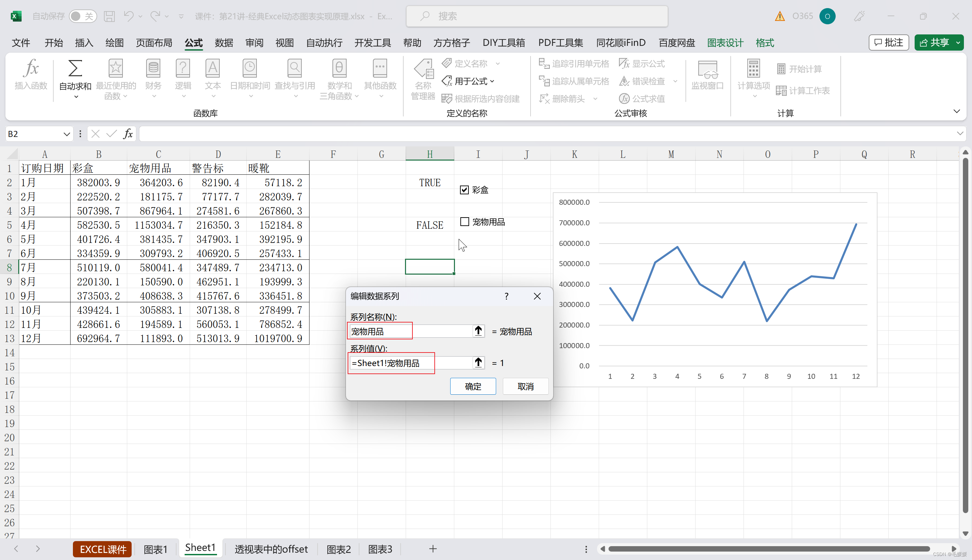Image resolution: width=972 pixels, height=560 pixels.
Task: Click the fx icon in the formula bar
Action: point(128,134)
